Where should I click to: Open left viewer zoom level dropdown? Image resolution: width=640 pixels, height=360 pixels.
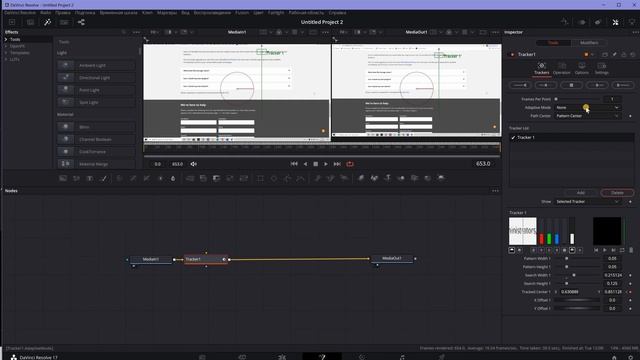tap(155, 32)
